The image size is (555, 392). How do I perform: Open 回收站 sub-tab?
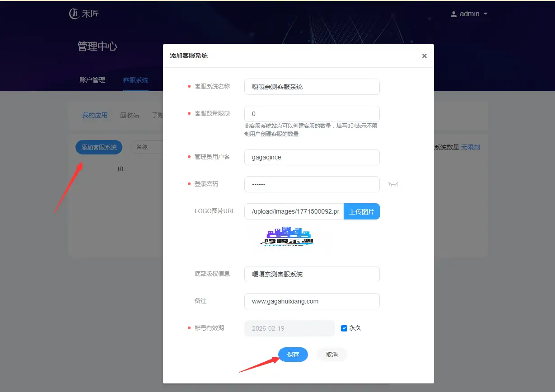[130, 115]
